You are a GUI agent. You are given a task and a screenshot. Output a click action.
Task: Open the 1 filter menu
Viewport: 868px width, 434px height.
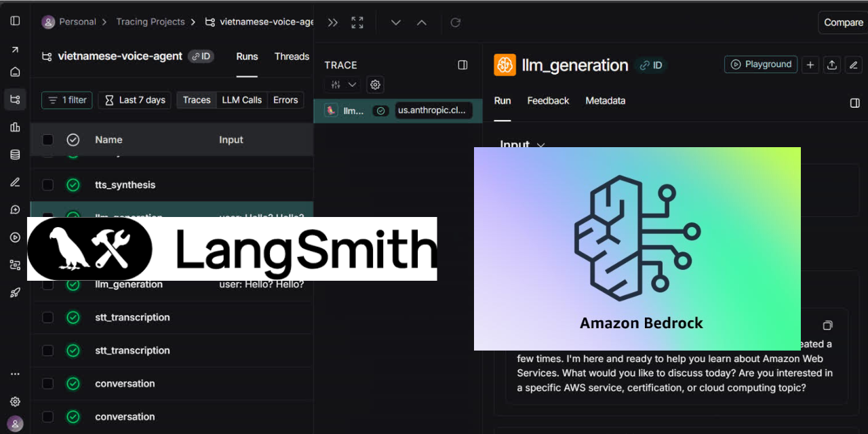tap(67, 100)
